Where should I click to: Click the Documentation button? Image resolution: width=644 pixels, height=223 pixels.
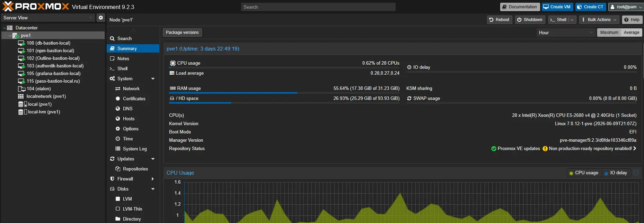(520, 7)
